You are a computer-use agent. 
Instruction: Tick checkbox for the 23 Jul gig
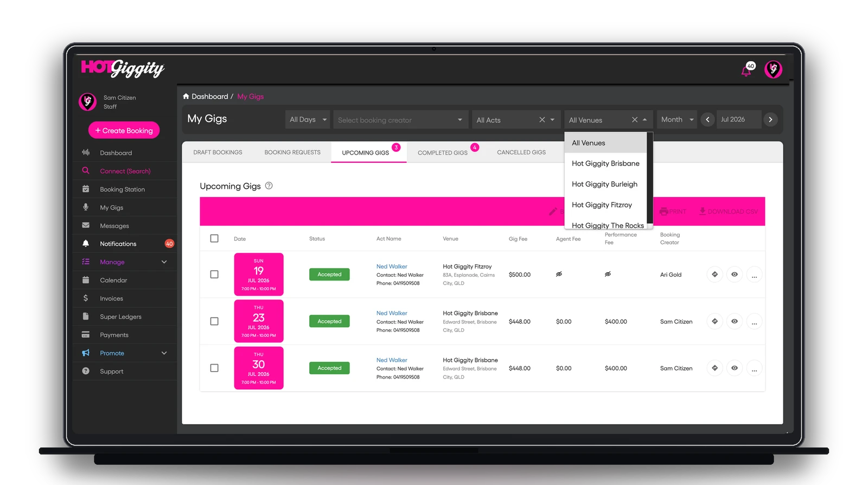coord(214,321)
